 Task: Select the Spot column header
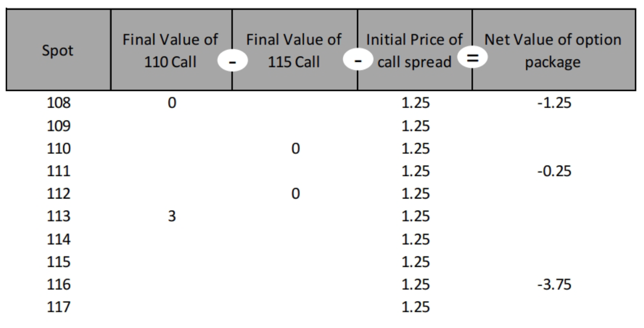[x=58, y=50]
